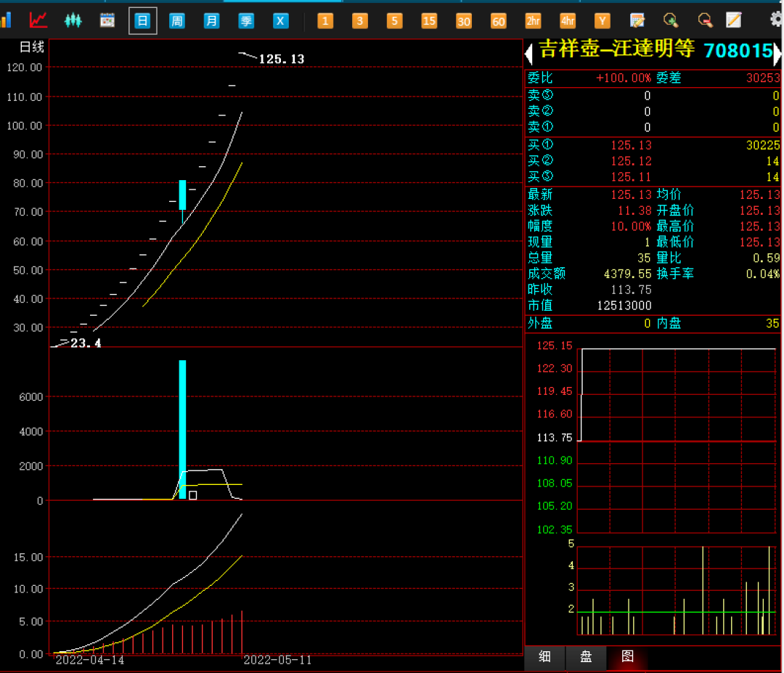
Task: Click the stock code 708015
Action: tap(738, 51)
